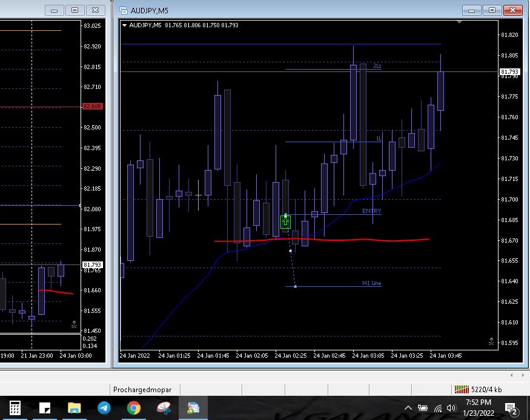Click the AUDJPY,M5 window title icon

pyautogui.click(x=123, y=10)
